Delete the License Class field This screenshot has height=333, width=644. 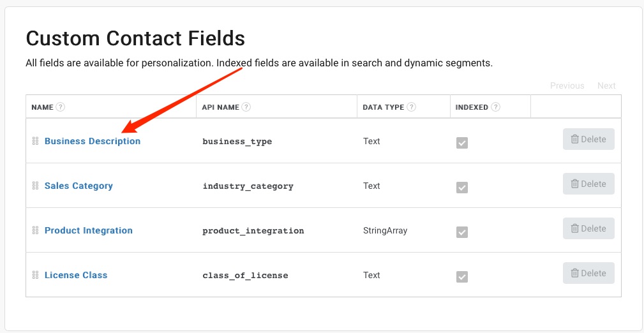pyautogui.click(x=588, y=273)
